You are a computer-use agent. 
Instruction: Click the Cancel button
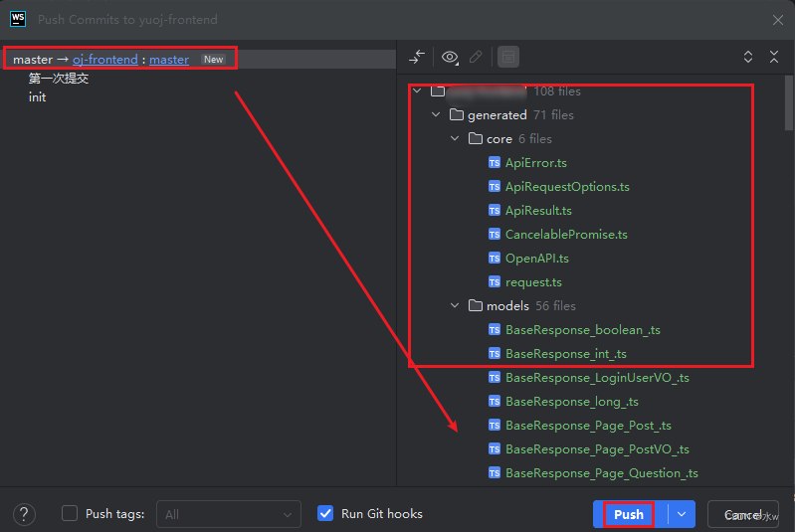(743, 514)
